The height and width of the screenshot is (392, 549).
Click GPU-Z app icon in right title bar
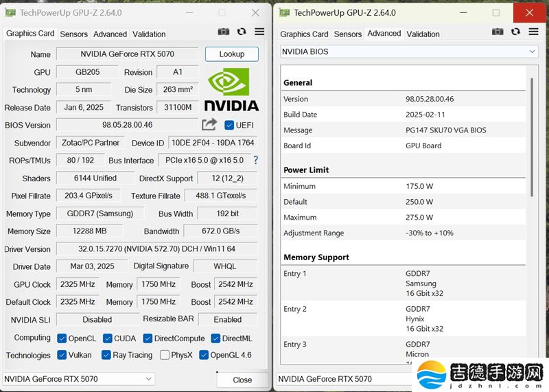coord(284,13)
